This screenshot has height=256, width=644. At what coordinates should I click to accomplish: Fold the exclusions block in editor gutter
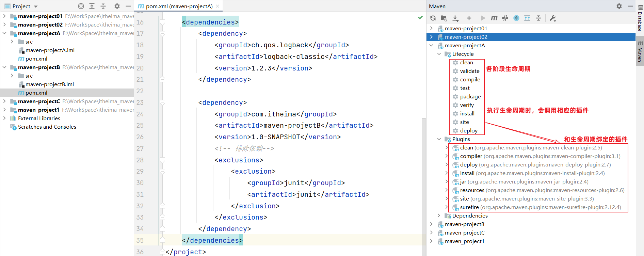coord(163,160)
